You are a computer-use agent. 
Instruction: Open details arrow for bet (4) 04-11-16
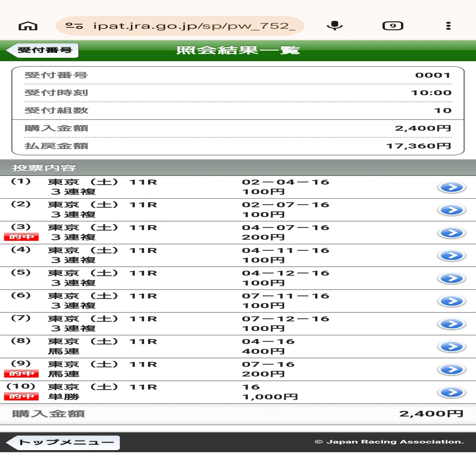pyautogui.click(x=452, y=256)
